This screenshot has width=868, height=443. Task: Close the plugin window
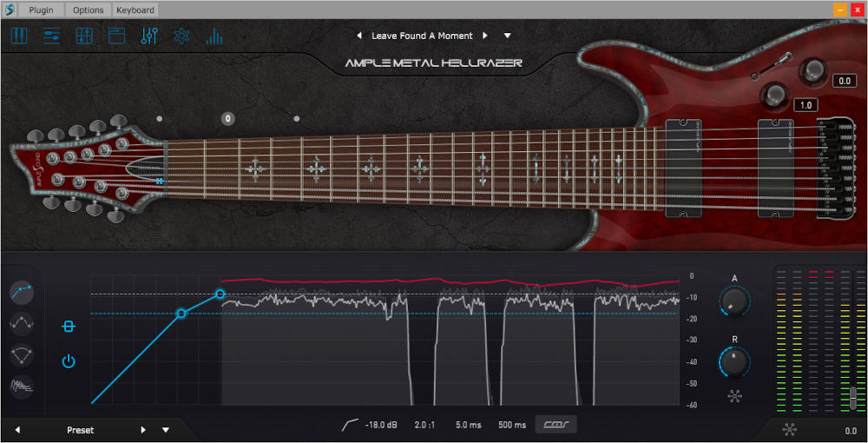click(x=858, y=10)
